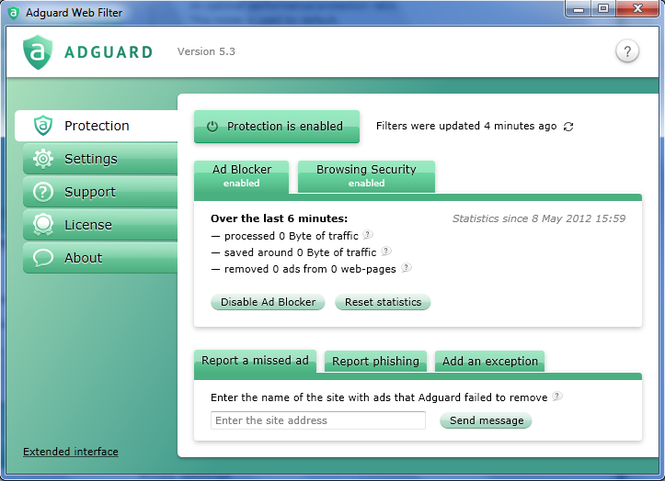The image size is (665, 481).
Task: Disable Ad Blocker with its button
Action: (268, 302)
